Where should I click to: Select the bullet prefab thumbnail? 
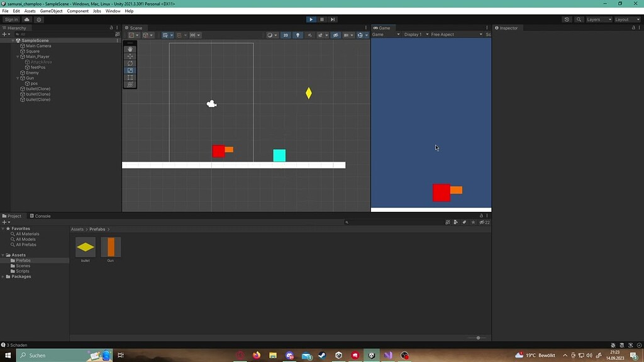point(86,247)
